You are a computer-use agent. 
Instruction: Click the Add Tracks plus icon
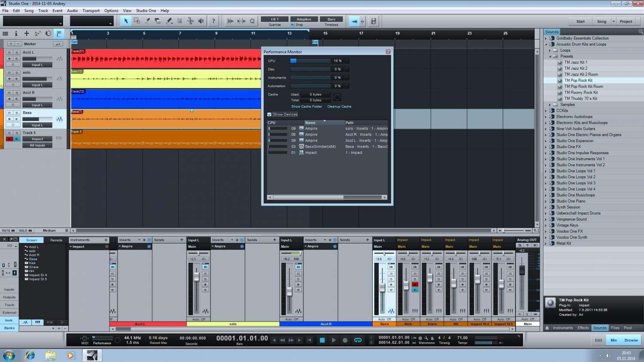[x=27, y=33]
